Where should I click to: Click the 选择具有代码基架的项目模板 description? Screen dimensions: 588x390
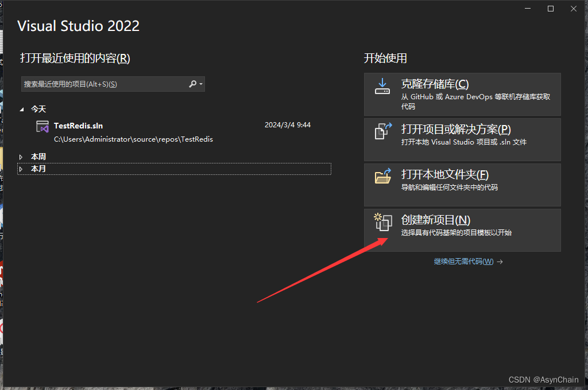(x=457, y=233)
